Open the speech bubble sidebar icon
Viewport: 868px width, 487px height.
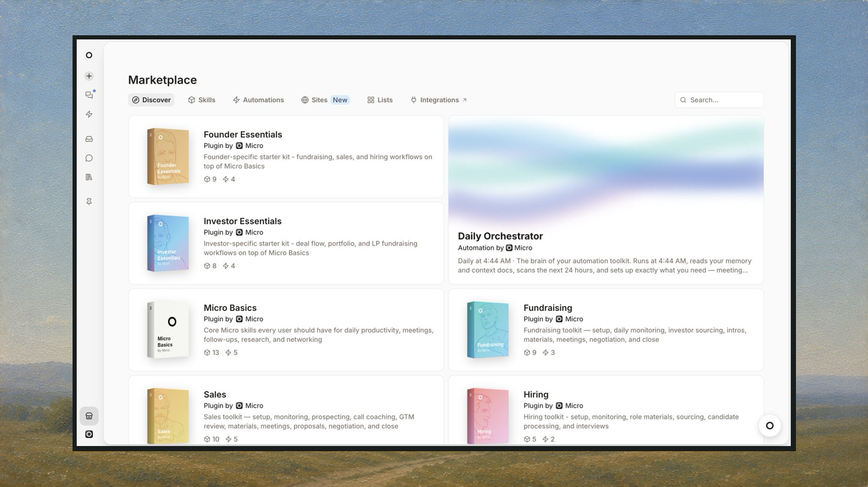pos(89,158)
